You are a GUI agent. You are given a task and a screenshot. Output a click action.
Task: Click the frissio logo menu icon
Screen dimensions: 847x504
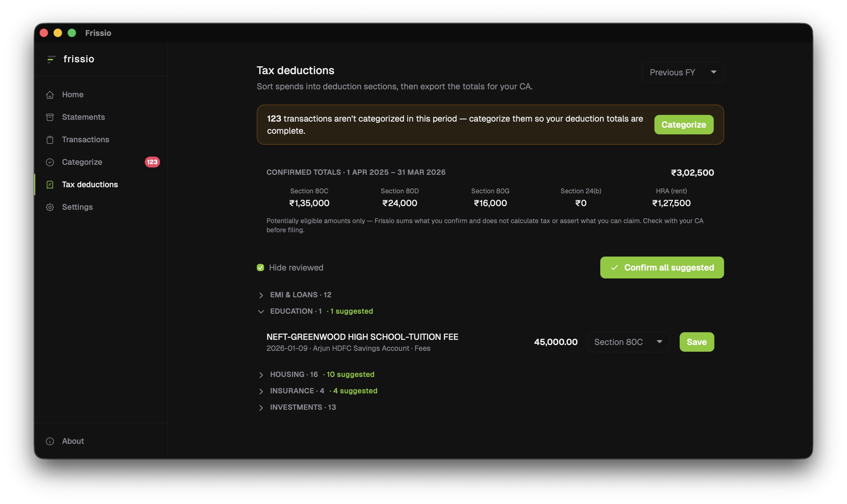click(51, 60)
